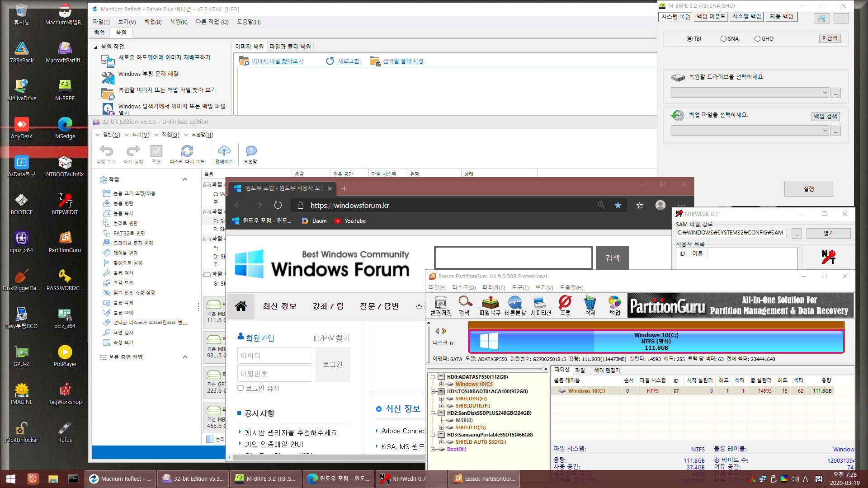This screenshot has height=488, width=868.
Task: Click the Windows Forum search input box
Action: coord(513,258)
